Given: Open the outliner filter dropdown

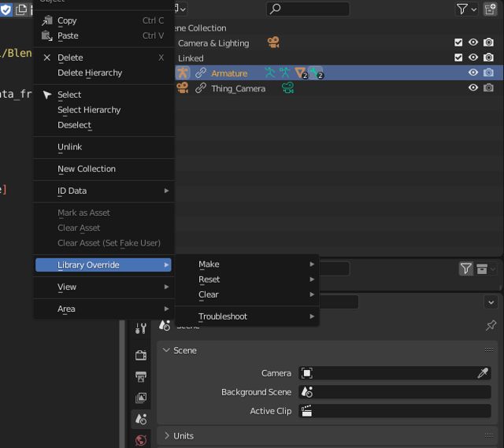Looking at the screenshot, I should tap(466, 9).
